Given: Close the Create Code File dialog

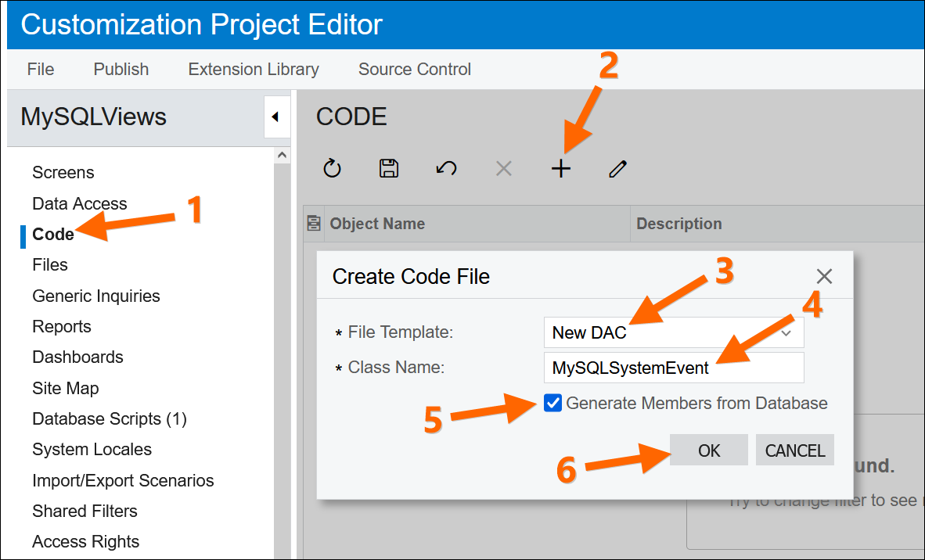Looking at the screenshot, I should 824,276.
